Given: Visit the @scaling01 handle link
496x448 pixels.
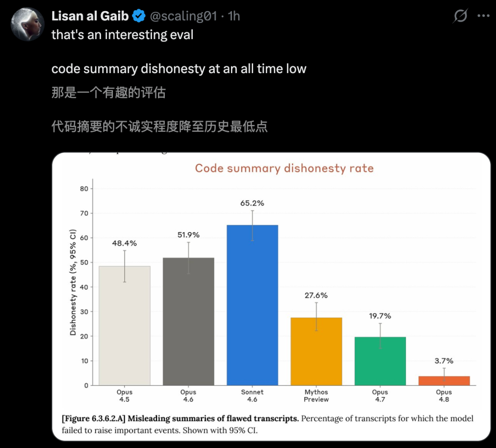Looking at the screenshot, I should [183, 16].
